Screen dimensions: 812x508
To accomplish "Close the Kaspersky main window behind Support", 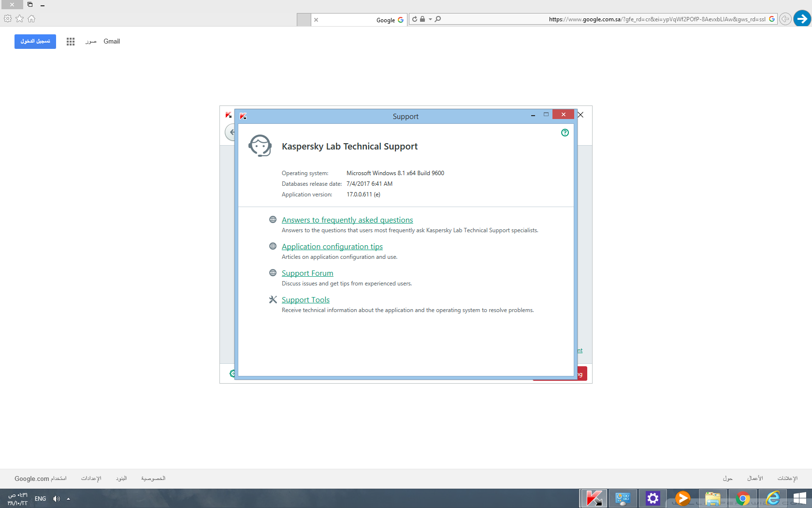I will click(580, 115).
